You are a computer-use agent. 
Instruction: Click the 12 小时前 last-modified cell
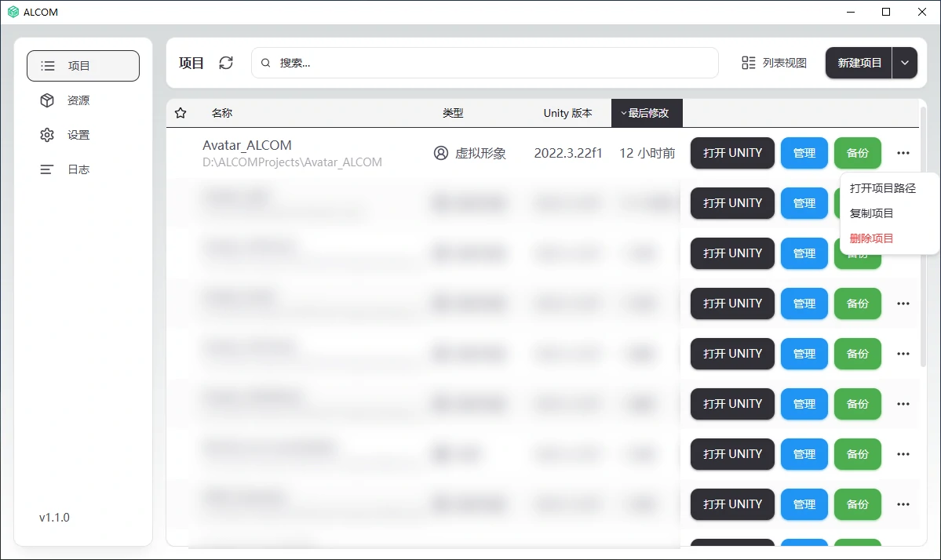[x=647, y=153]
